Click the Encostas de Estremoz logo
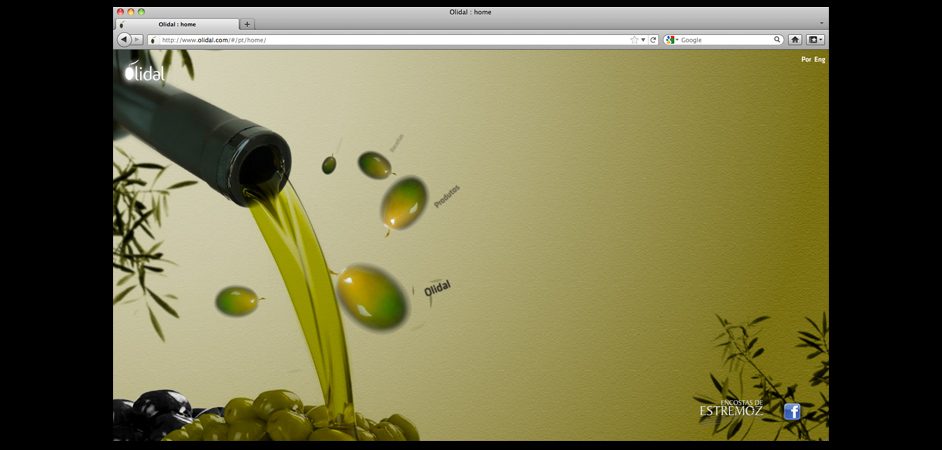 point(731,408)
